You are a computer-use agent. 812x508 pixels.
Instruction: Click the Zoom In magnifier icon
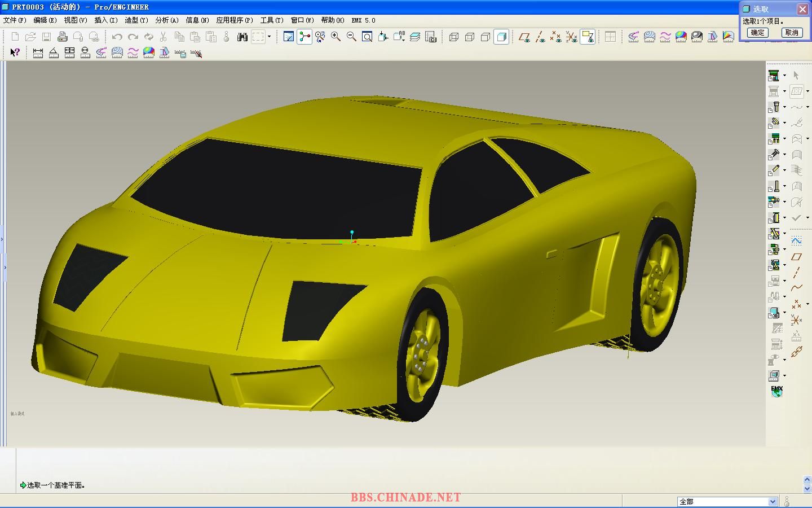click(x=336, y=37)
